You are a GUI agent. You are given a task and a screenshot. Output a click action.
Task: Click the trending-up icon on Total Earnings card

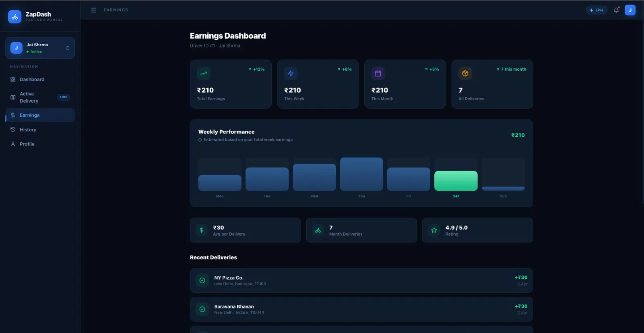click(204, 73)
